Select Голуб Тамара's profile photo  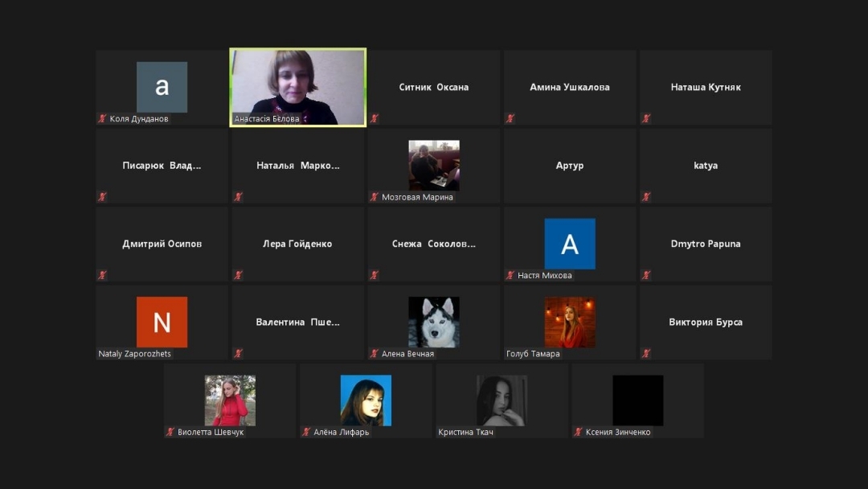pyautogui.click(x=570, y=322)
